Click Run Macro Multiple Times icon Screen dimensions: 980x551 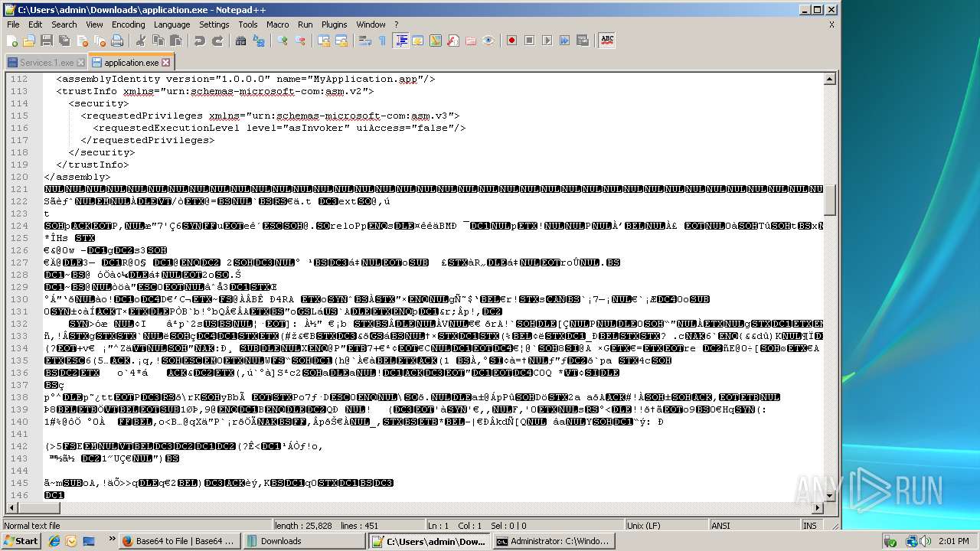(565, 41)
